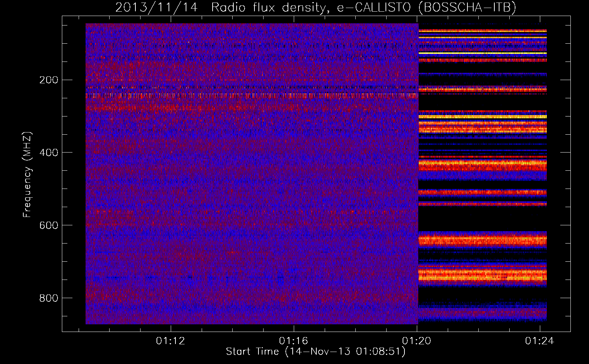Click the 800 frequency tick label

[48, 298]
